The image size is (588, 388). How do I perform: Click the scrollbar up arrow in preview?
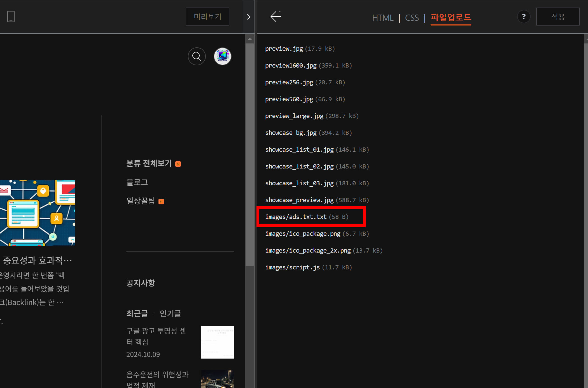[x=250, y=39]
